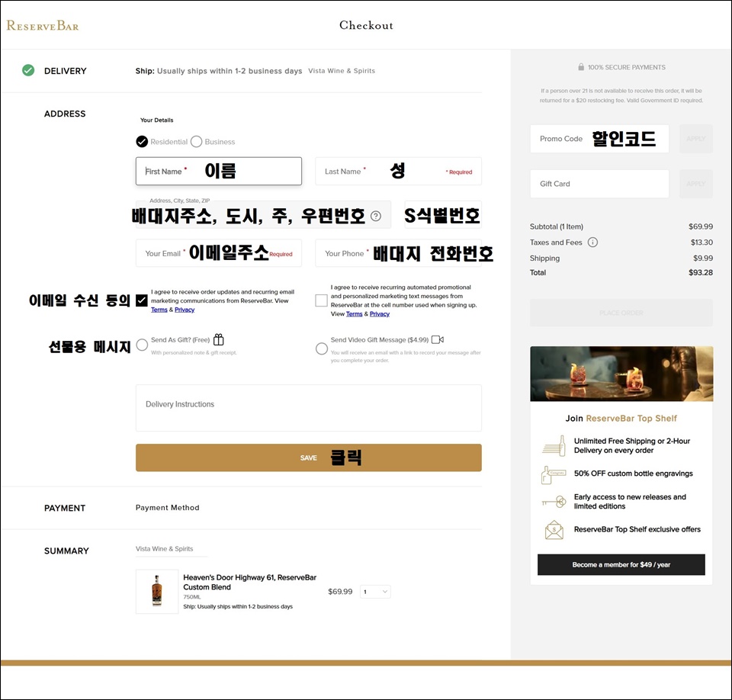
Task: Click the Heaven's Door Highway 61 product name
Action: click(x=250, y=583)
